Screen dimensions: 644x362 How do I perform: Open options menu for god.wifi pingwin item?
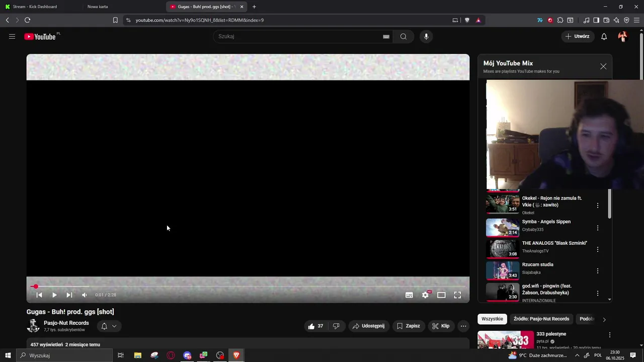coord(598,293)
